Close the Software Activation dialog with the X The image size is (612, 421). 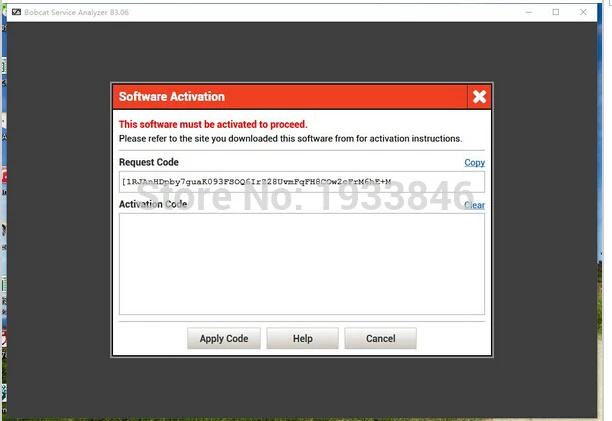(x=479, y=96)
